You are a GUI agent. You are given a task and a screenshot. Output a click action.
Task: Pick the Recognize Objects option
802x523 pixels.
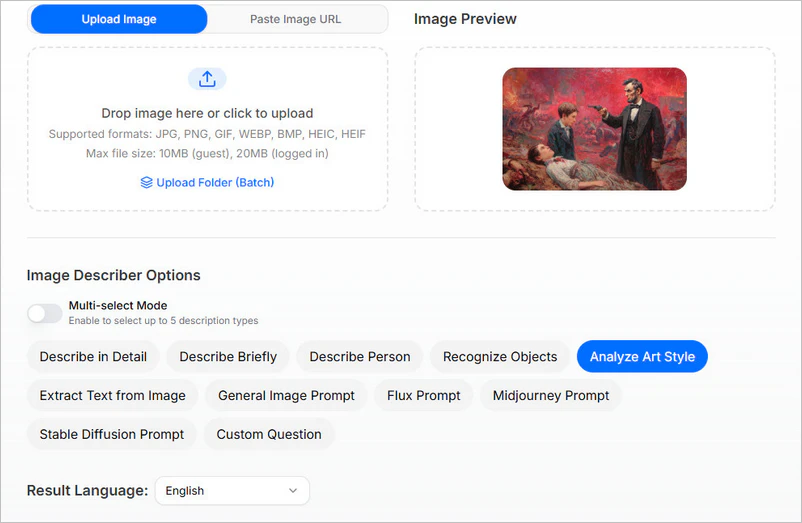(500, 357)
